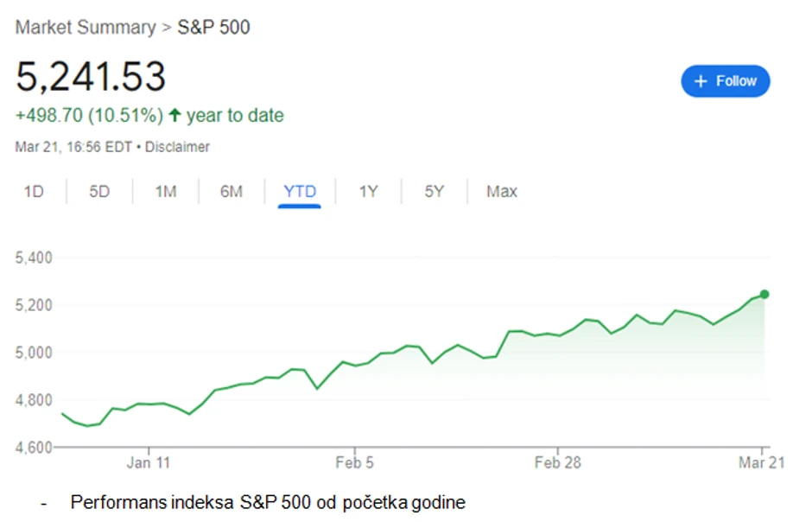Select the 1D time range tab

pos(34,192)
